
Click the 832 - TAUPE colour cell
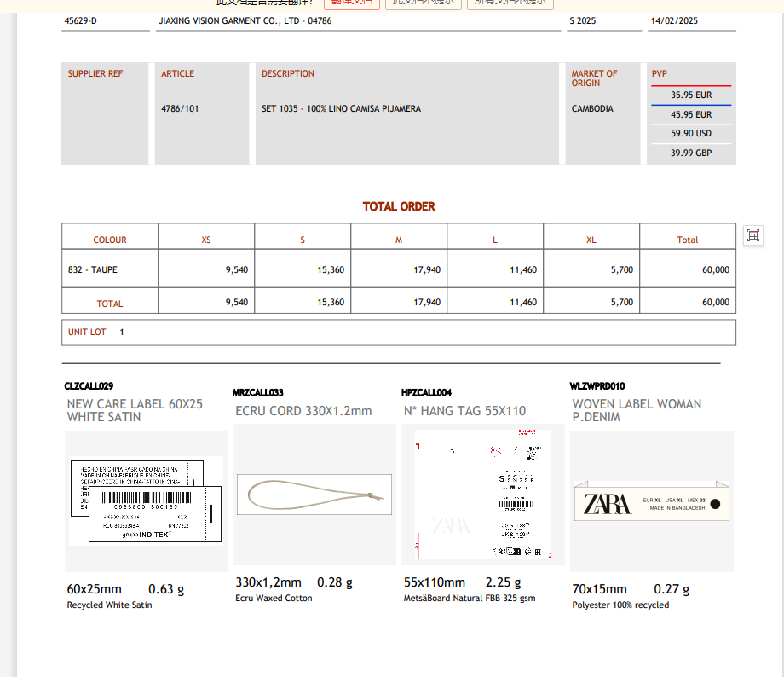click(x=93, y=270)
